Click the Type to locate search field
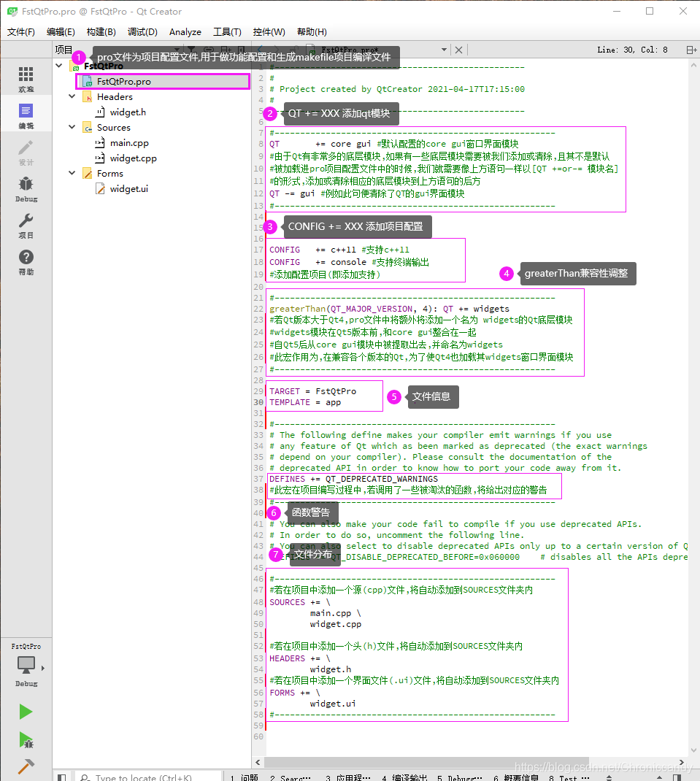Image resolution: width=700 pixels, height=781 pixels. coord(148,777)
